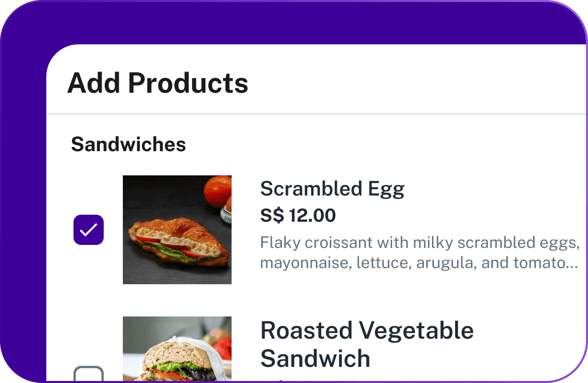588x383 pixels.
Task: Click the Sandwiches category heading
Action: [128, 145]
